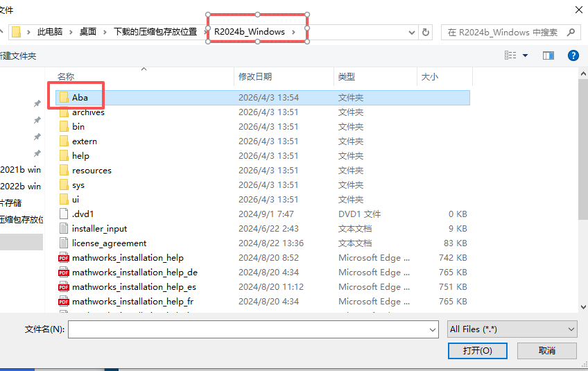Viewport: 588px width, 371px height.
Task: Click the file list vertical scrollbar thumb
Action: click(583, 149)
